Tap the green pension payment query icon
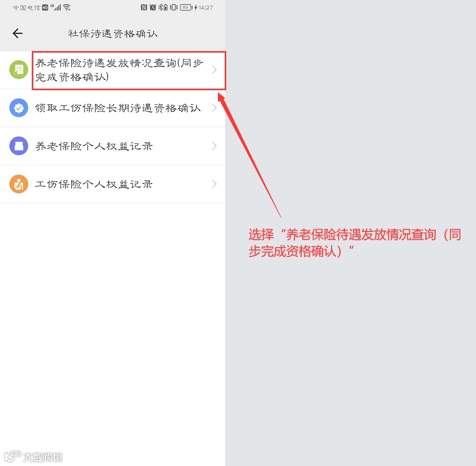The height and width of the screenshot is (466, 476). click(x=19, y=69)
